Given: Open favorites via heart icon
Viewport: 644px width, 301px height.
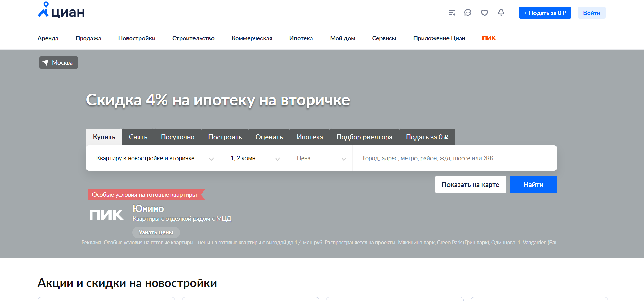Looking at the screenshot, I should coord(485,13).
